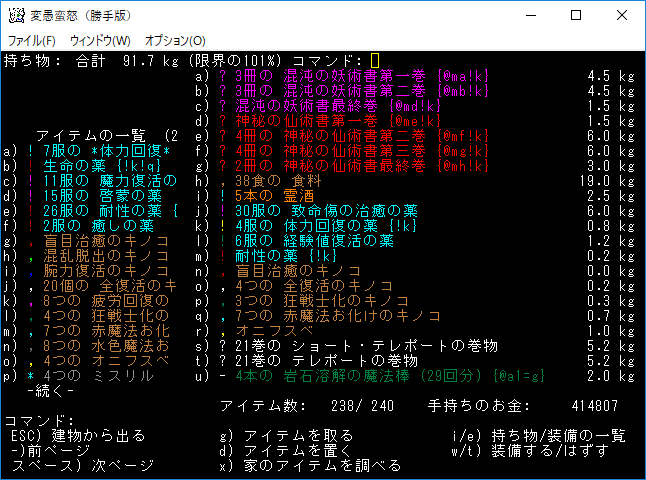The height and width of the screenshot is (480, 646).
Task: Open the オプション(O) menu
Action: pyautogui.click(x=175, y=40)
